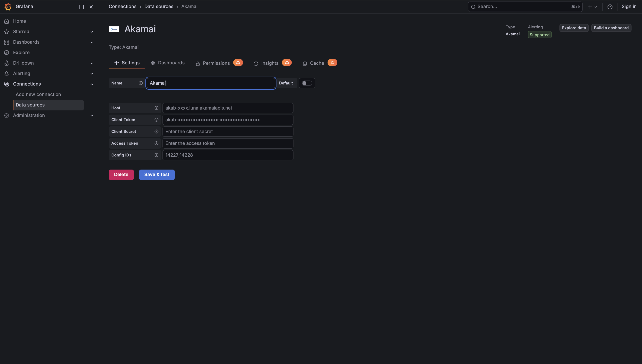642x364 pixels.
Task: Go to Data sources breadcrumb
Action: pos(159,7)
